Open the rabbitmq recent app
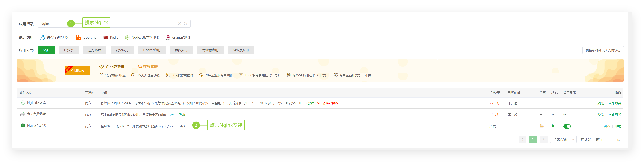This screenshot has width=644, height=162. pyautogui.click(x=86, y=37)
